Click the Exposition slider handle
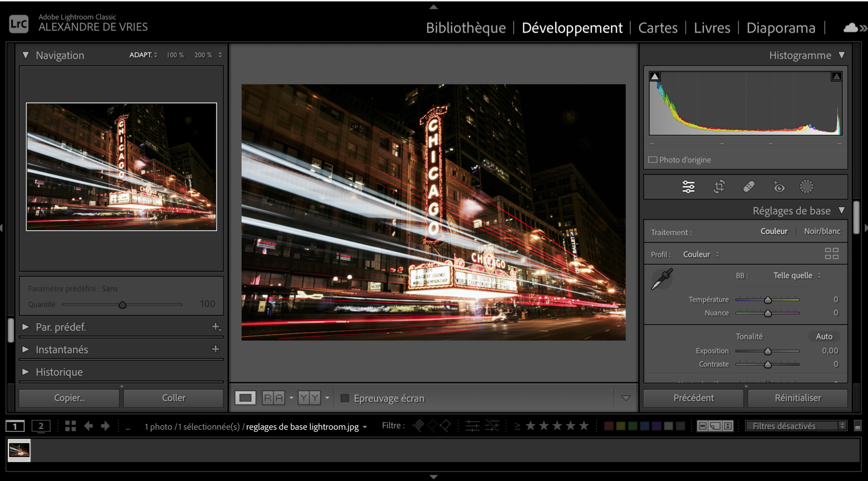Image resolution: width=868 pixels, height=481 pixels. (x=768, y=351)
